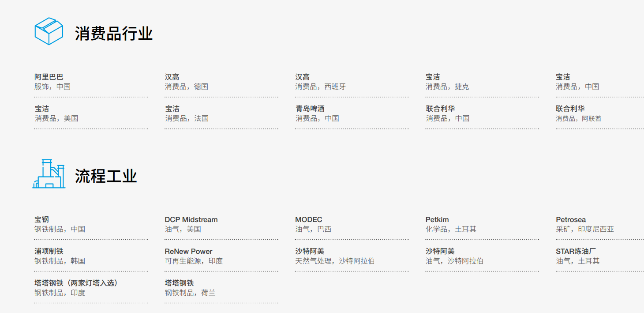Select the Petrosea entry
This screenshot has height=313, width=644.
pos(571,219)
